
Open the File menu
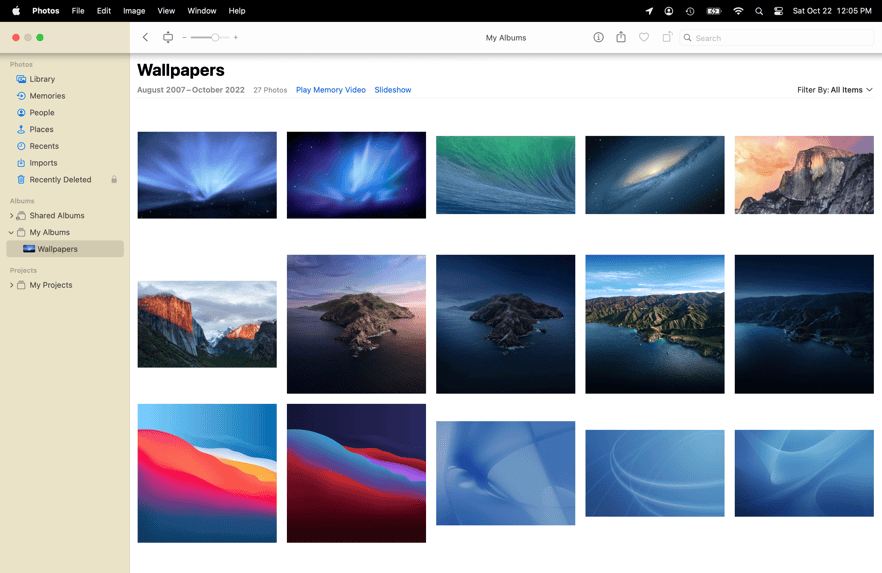click(x=78, y=11)
